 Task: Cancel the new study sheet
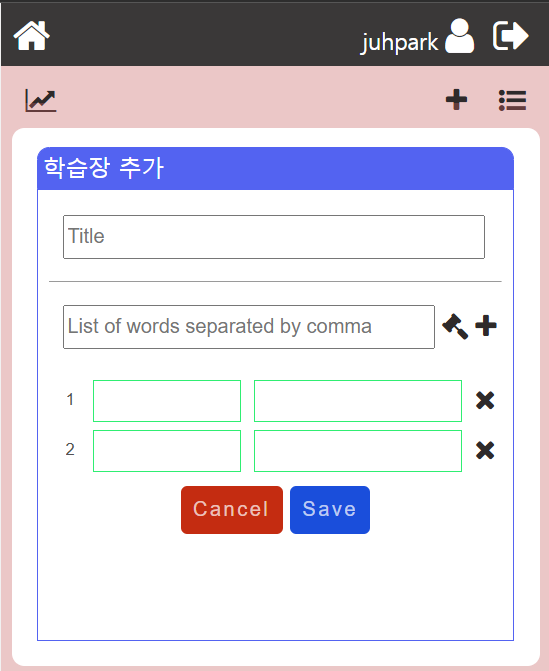(232, 510)
